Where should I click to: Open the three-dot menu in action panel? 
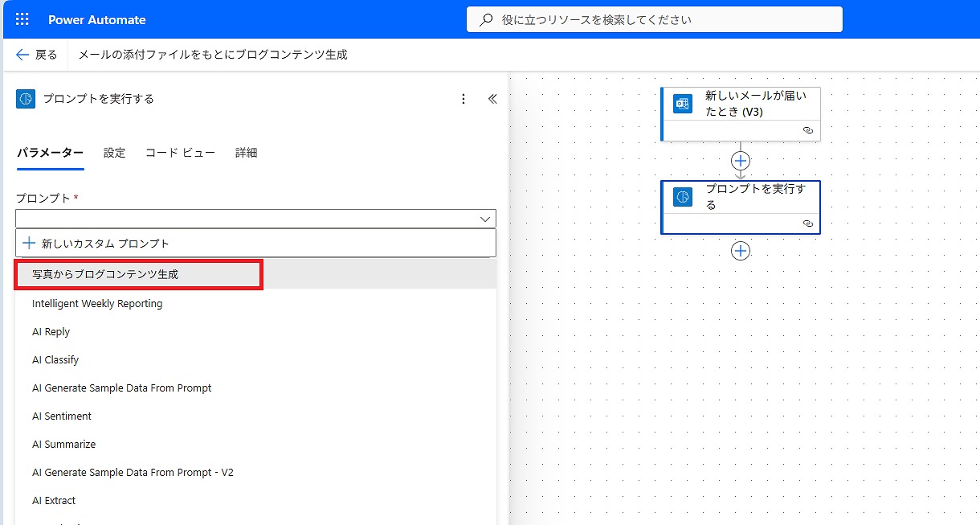[463, 99]
